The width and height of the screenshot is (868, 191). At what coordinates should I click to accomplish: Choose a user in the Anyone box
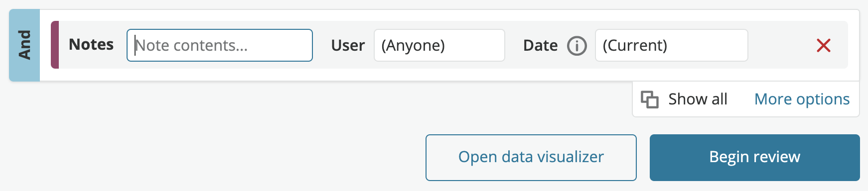[439, 45]
